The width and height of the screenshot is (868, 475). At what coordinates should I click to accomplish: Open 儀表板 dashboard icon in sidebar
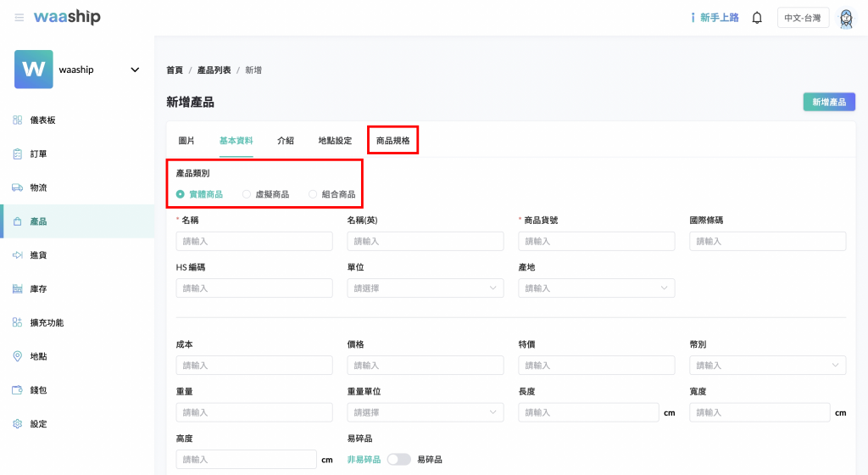pos(17,120)
